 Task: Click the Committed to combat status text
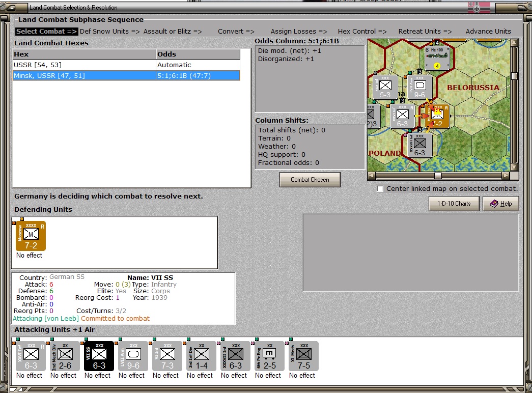pos(115,318)
